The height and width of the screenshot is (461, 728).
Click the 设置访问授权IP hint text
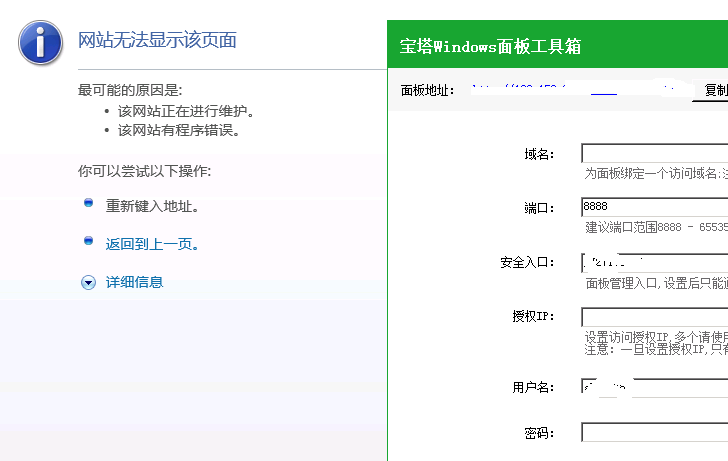(x=656, y=337)
